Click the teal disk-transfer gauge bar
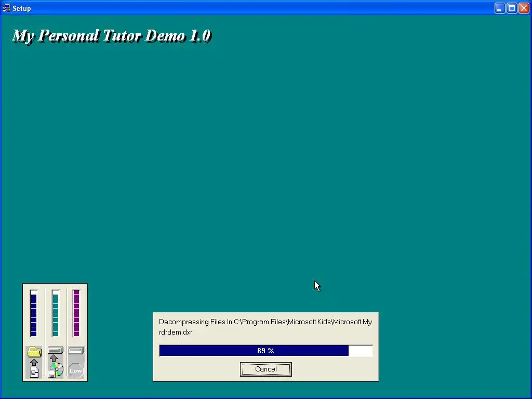 pos(55,313)
